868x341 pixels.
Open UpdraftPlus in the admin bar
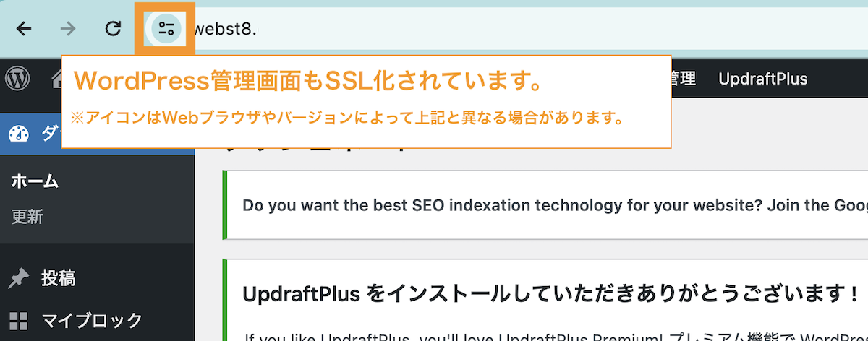point(762,79)
